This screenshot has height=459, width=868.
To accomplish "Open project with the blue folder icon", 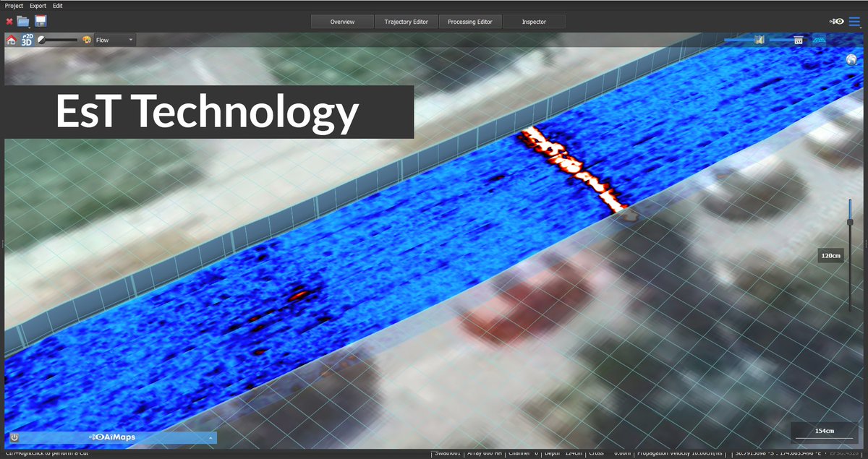I will [x=23, y=22].
